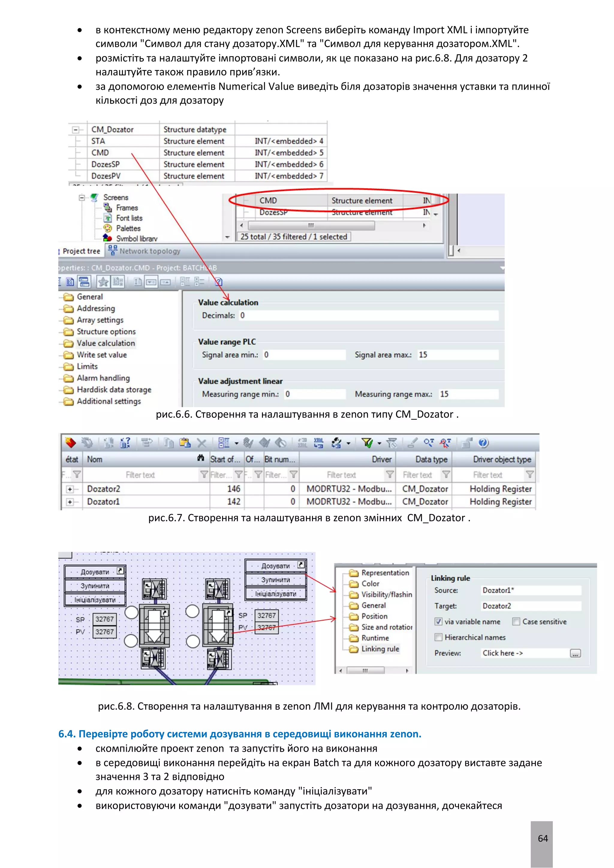The image size is (614, 868).
Task: Click the favorites star icon in properties toolbar
Action: click(x=103, y=282)
